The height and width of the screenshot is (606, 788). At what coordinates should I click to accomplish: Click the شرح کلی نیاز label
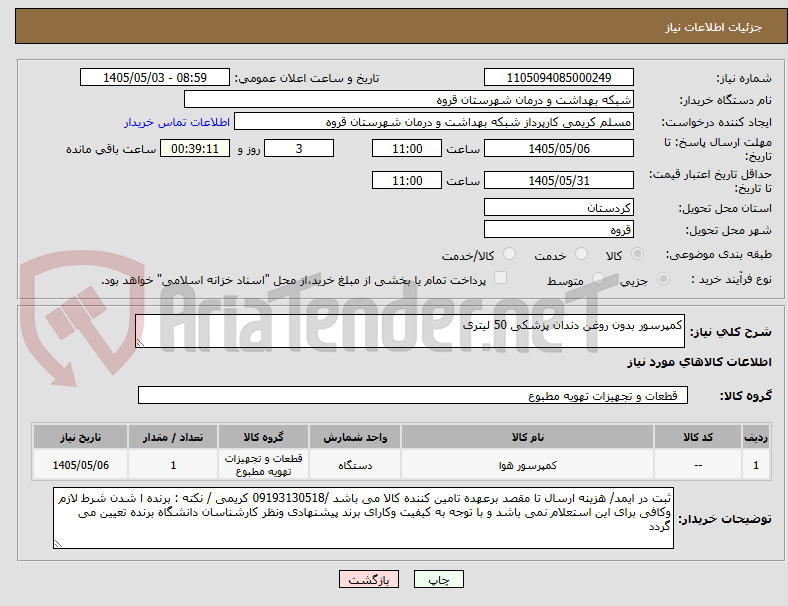pos(730,332)
